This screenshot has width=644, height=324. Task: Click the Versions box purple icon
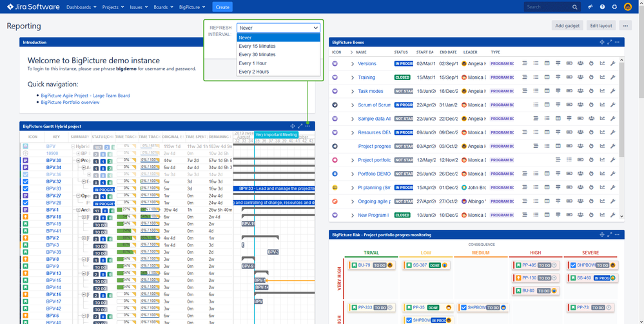[x=335, y=63]
